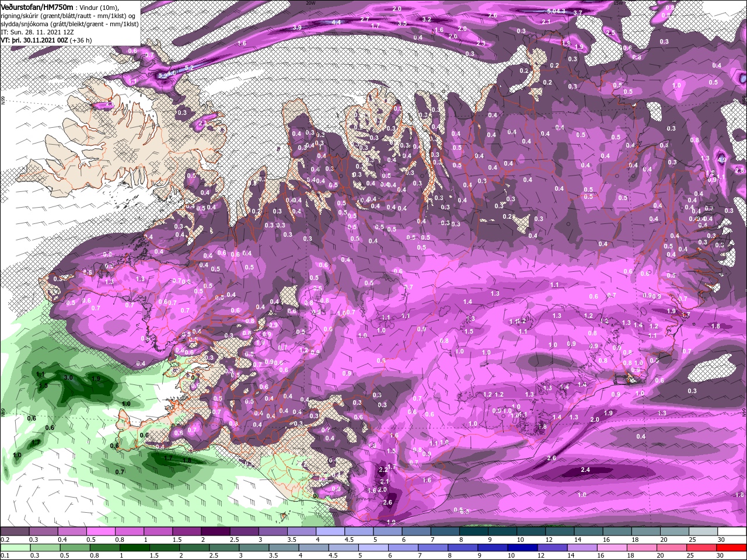This screenshot has height=560, width=747.
Task: Click the 20W longitude label at top
Action: (x=310, y=2)
